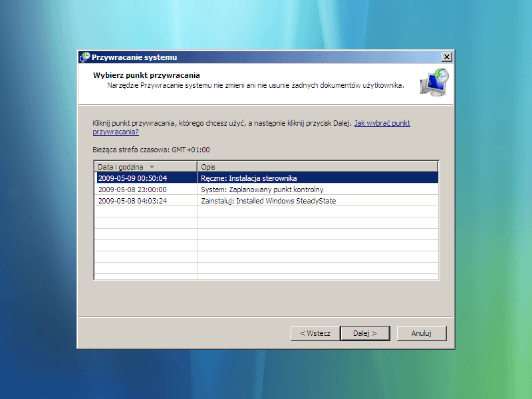Click description 'Ręczne: Instalacja sterownika'
The image size is (532, 399).
(249, 178)
